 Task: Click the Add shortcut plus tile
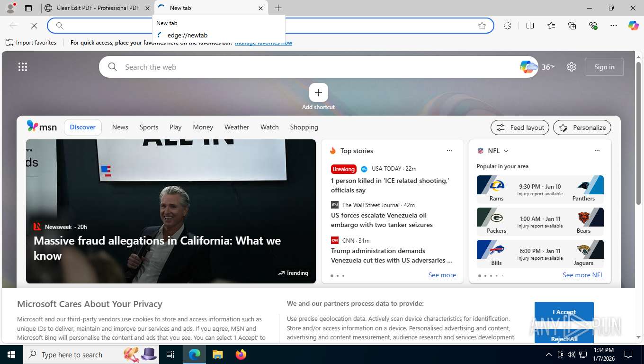[x=318, y=92]
